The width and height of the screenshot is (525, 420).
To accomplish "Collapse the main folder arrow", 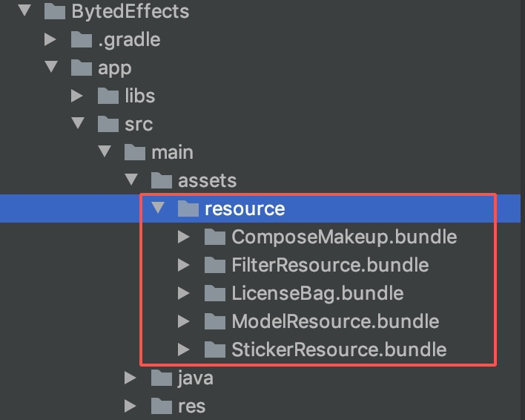I will point(105,151).
